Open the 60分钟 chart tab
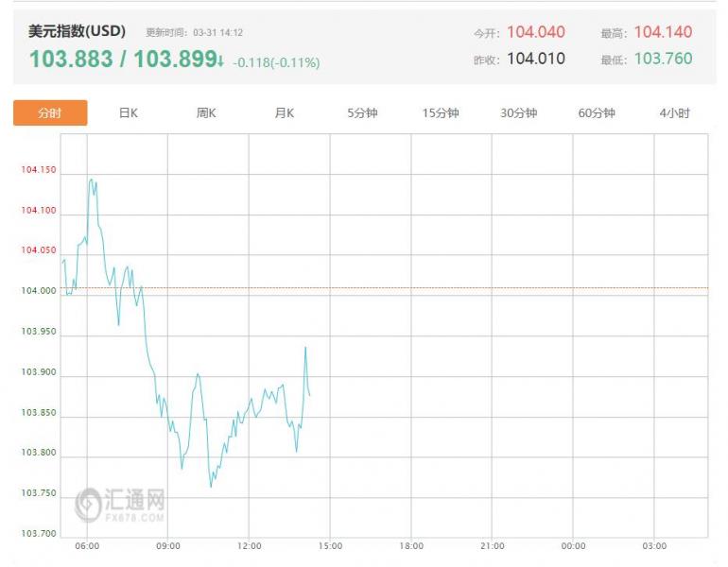This screenshot has width=728, height=567. pyautogui.click(x=597, y=113)
